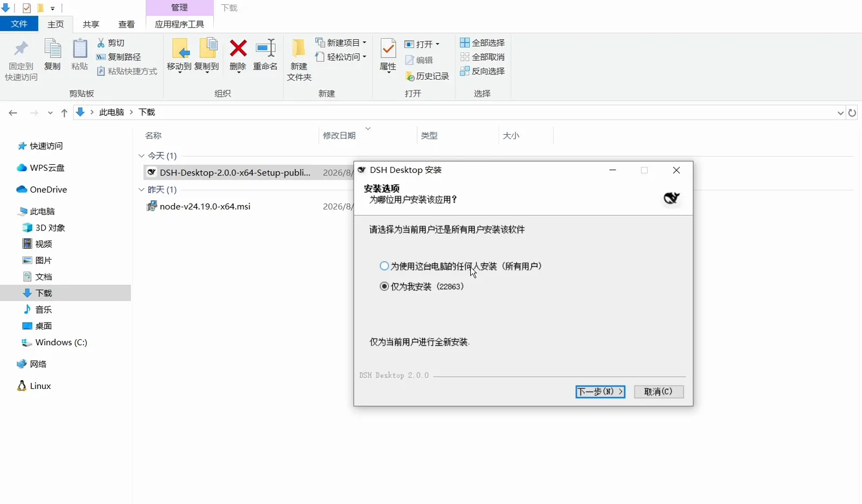This screenshot has height=504, width=862.
Task: Go up one folder level arrow
Action: (64, 113)
